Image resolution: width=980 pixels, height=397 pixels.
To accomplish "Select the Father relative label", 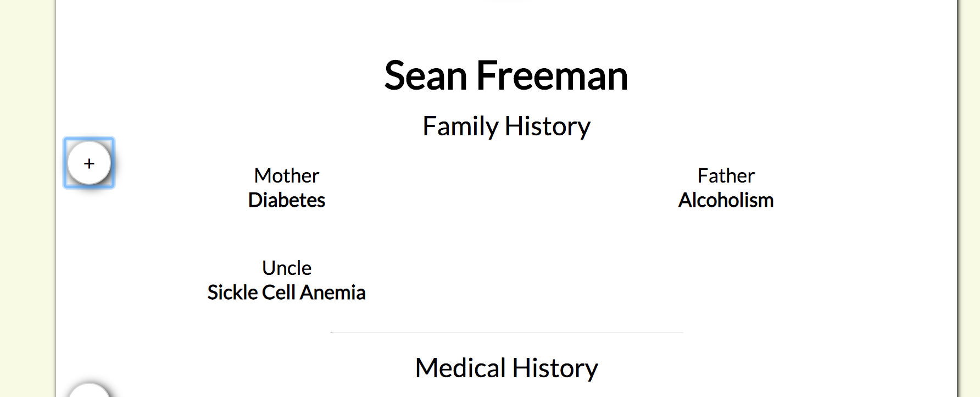I will pyautogui.click(x=726, y=176).
